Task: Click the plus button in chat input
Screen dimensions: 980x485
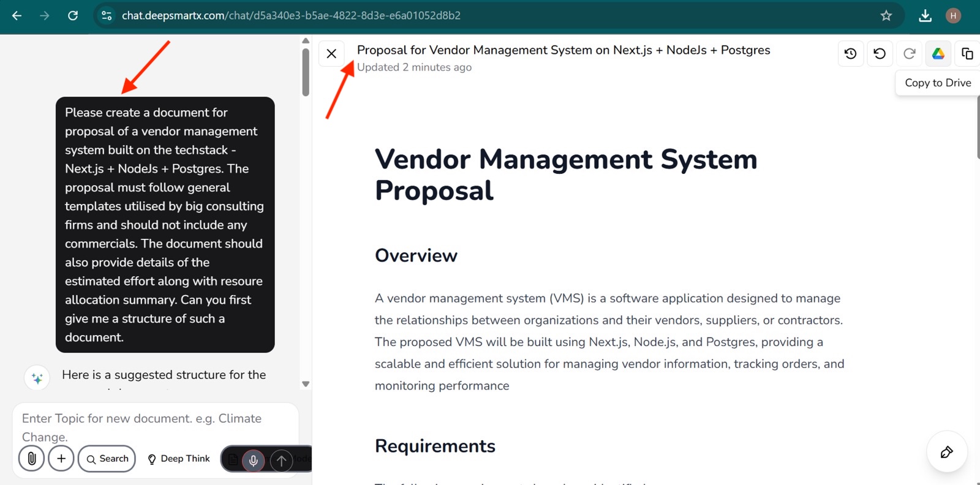Action: tap(61, 459)
